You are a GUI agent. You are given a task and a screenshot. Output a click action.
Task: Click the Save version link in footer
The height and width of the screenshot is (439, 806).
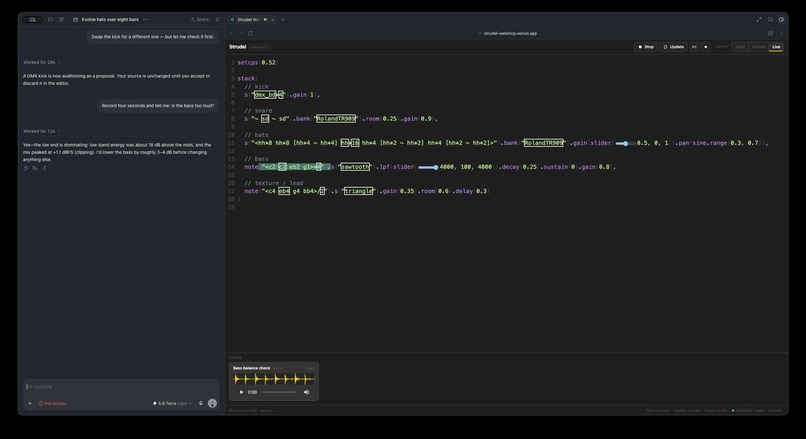coord(657,411)
